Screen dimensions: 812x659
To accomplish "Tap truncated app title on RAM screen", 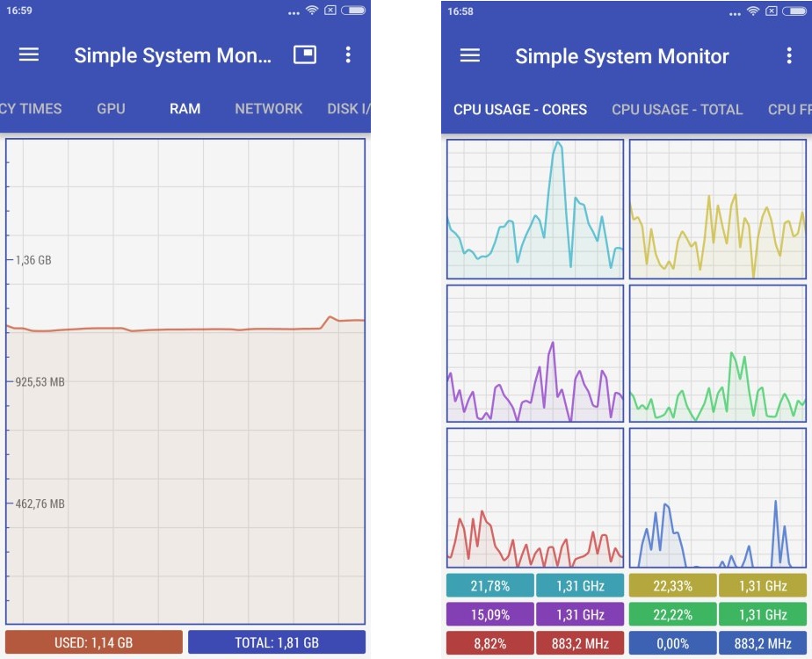I will (172, 55).
